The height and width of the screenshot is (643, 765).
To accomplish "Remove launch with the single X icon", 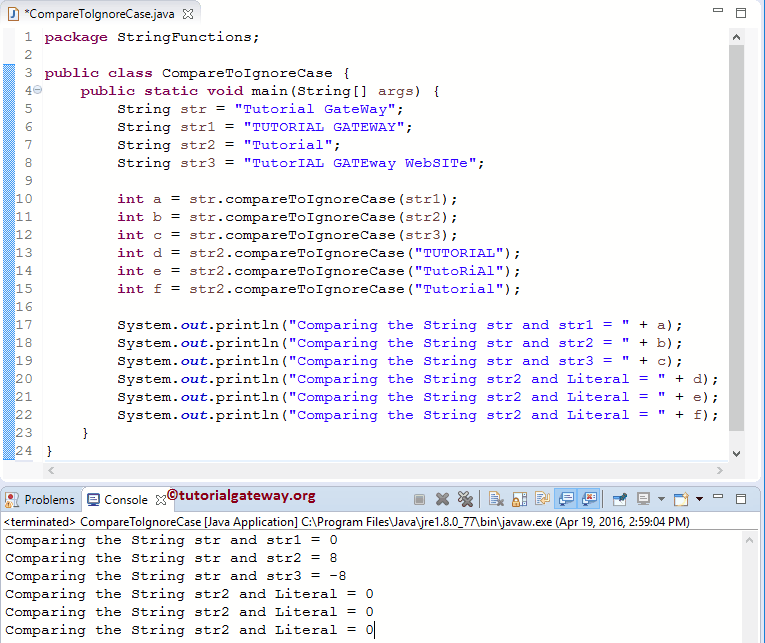I will pos(443,499).
